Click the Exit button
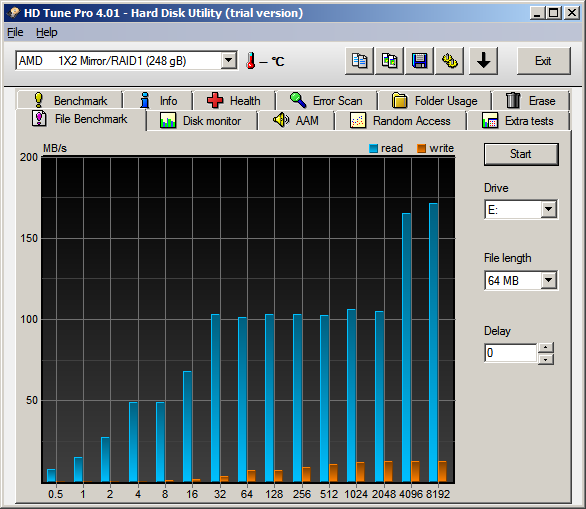The image size is (586, 509). click(x=543, y=61)
